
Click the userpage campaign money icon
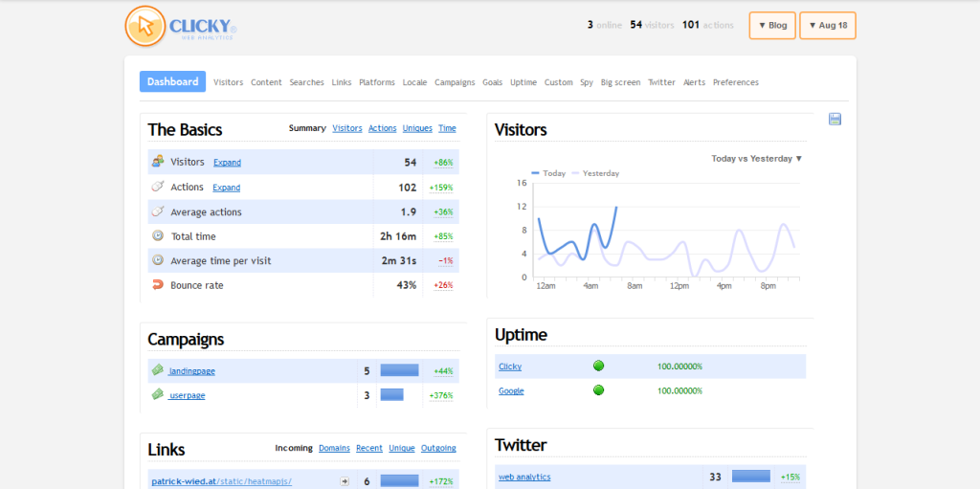158,394
